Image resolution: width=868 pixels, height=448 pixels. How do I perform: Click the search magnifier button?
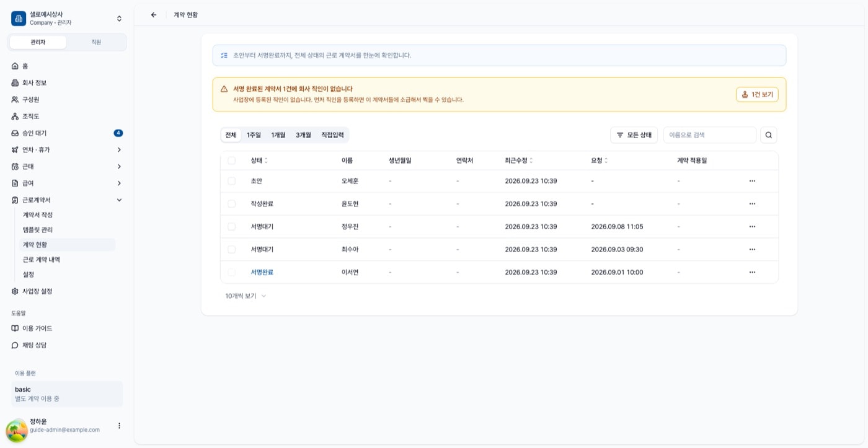[x=769, y=135]
